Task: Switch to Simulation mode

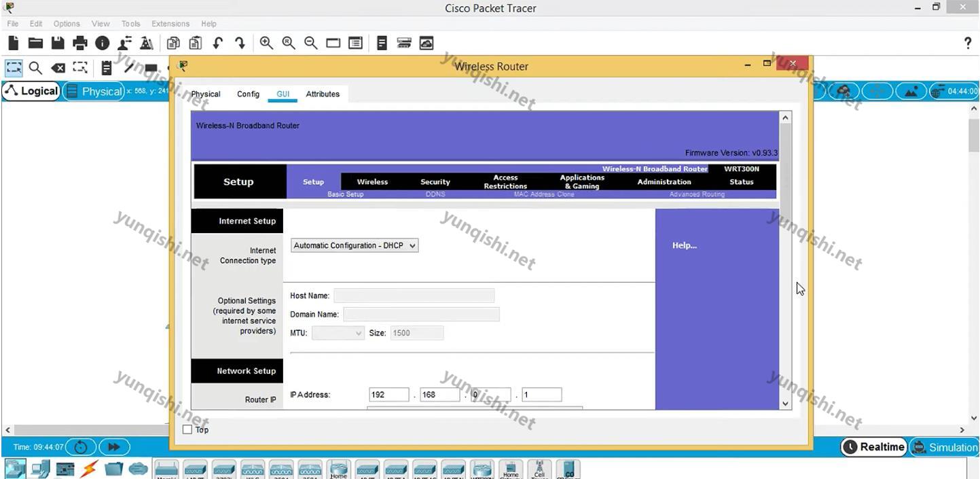Action: 945,447
